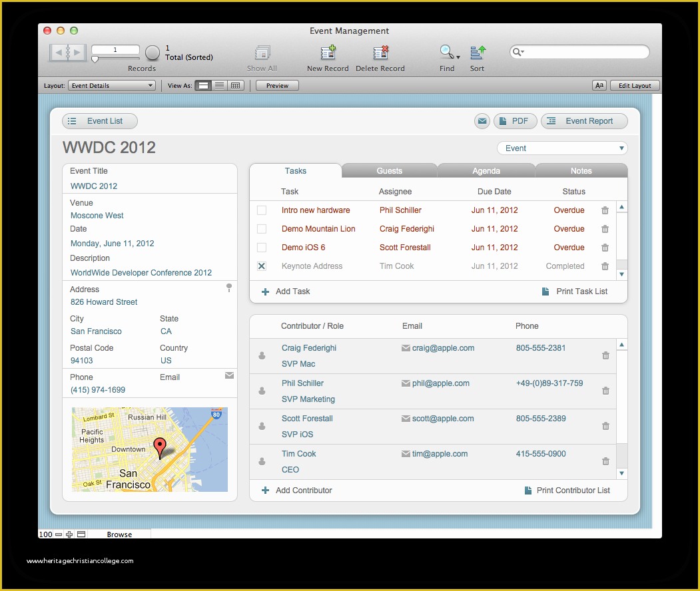Zoom in with the status bar plus icon

[x=69, y=534]
